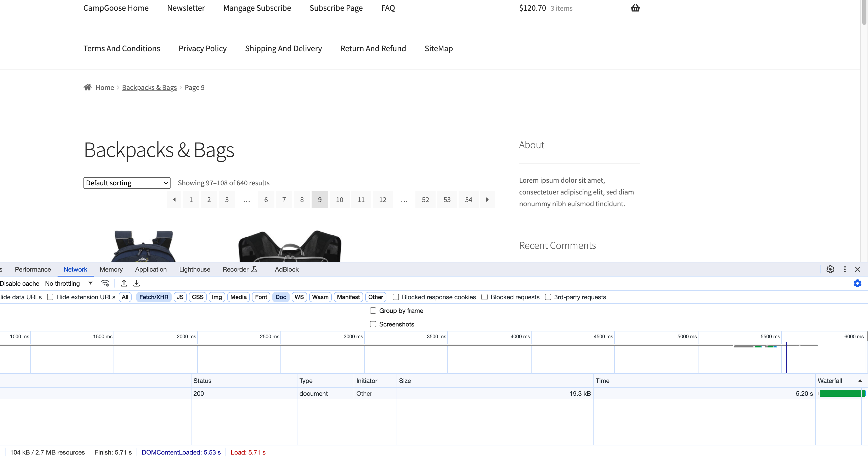The height and width of the screenshot is (459, 868).
Task: Toggle Waterfall column sort arrow
Action: [x=860, y=381]
